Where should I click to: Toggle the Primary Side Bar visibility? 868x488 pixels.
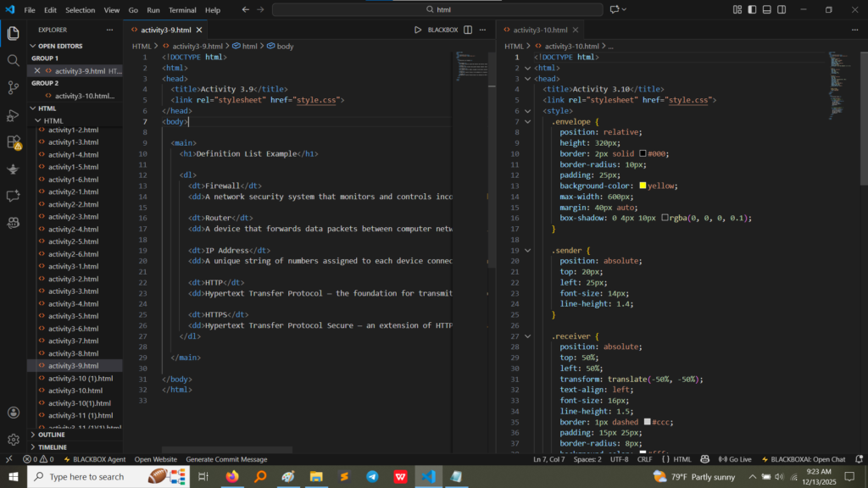[x=752, y=10]
